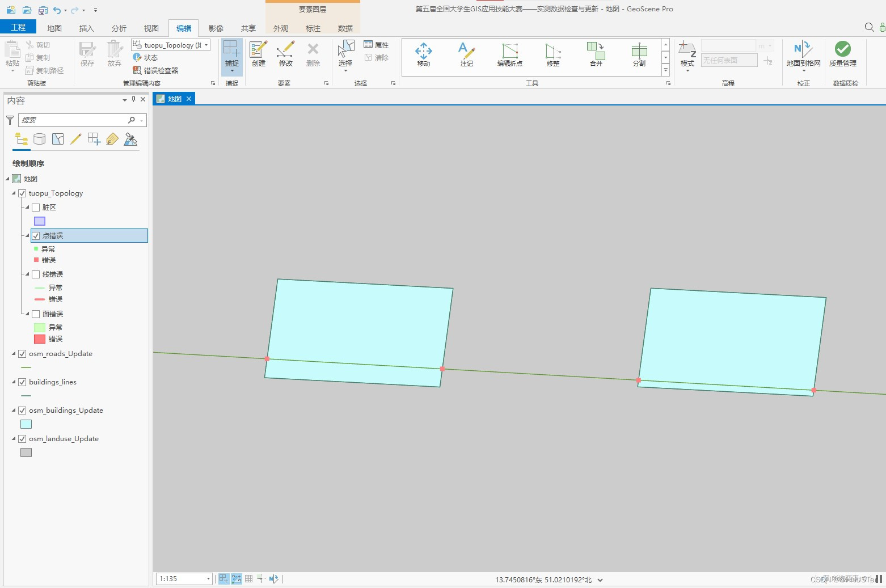
Task: Open the Contents pane options arrow
Action: (125, 100)
